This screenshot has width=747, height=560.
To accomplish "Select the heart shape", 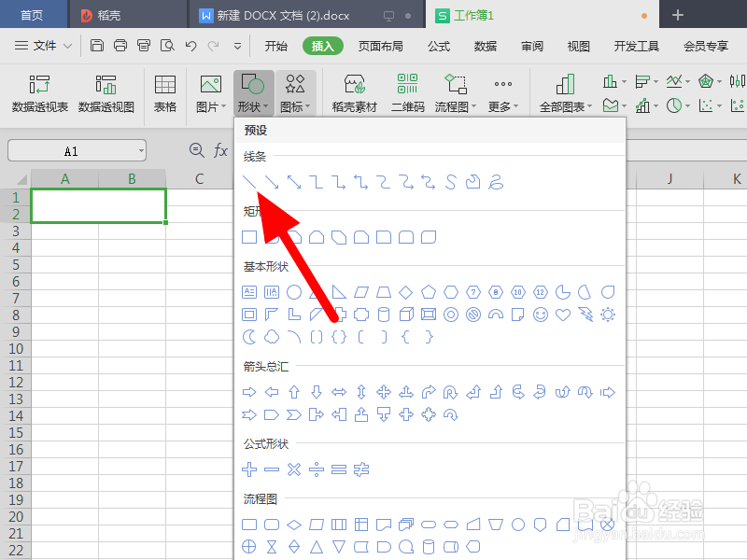I will 563,315.
